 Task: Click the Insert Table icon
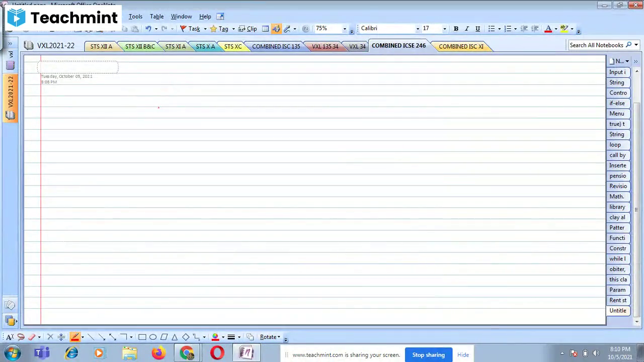(265, 28)
